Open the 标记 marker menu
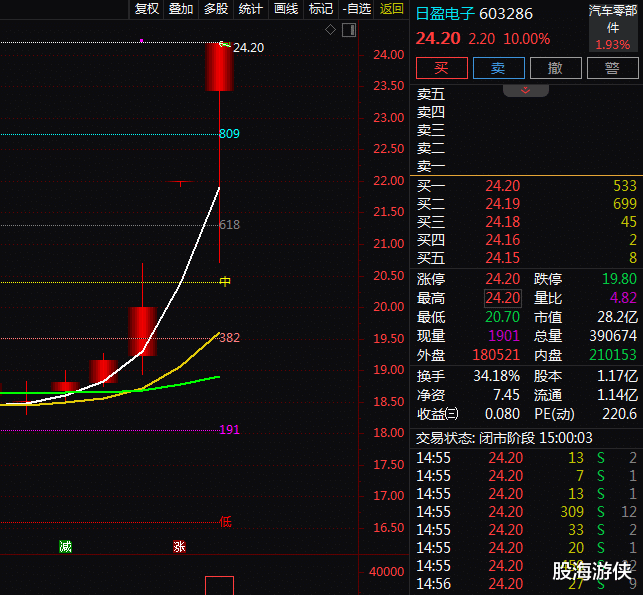The image size is (643, 595). (321, 9)
